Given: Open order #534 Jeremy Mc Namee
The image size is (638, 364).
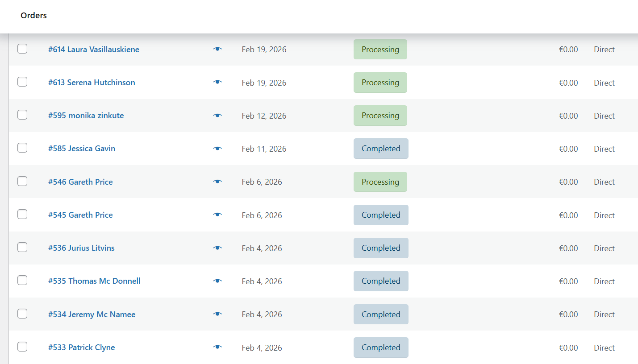Looking at the screenshot, I should point(92,314).
